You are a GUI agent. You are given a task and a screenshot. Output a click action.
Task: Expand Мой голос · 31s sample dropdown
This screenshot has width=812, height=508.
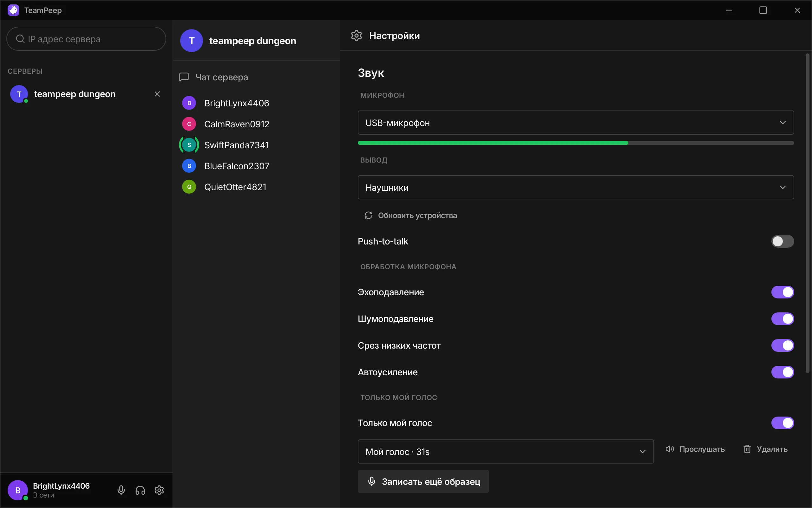[x=506, y=451]
